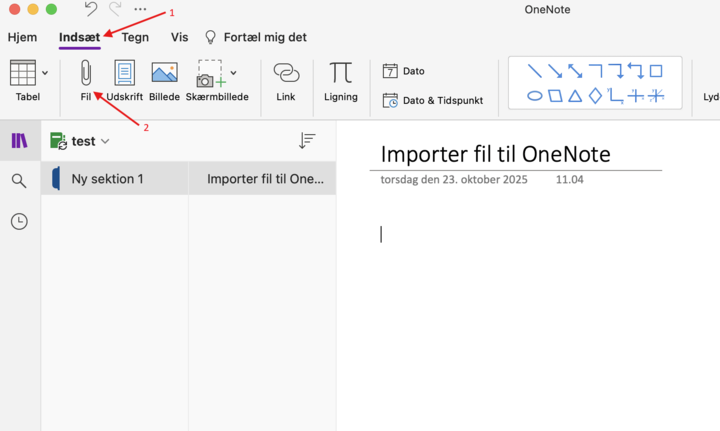Click the Fil paperclip icon
This screenshot has width=720, height=431.
pyautogui.click(x=85, y=74)
